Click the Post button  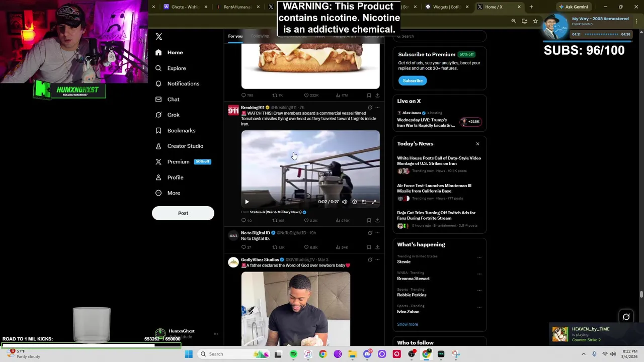point(183,213)
